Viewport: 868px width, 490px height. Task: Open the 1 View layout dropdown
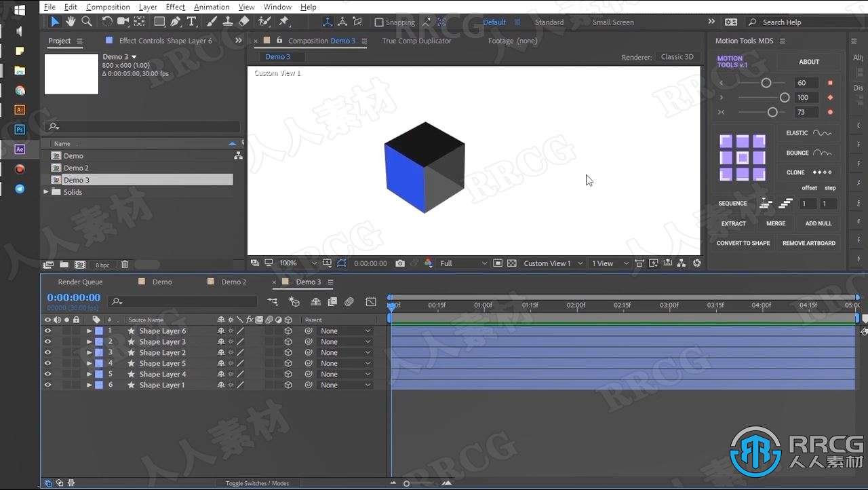(610, 263)
